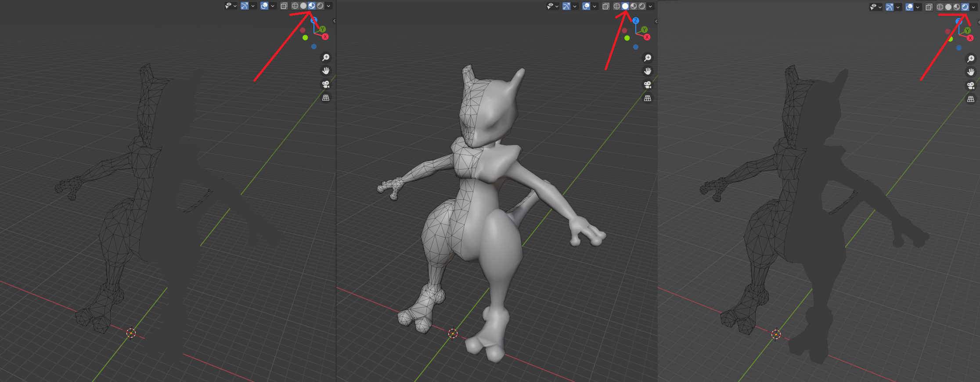Open shading options dropdown in middle viewport
This screenshot has height=382, width=980.
tap(650, 7)
